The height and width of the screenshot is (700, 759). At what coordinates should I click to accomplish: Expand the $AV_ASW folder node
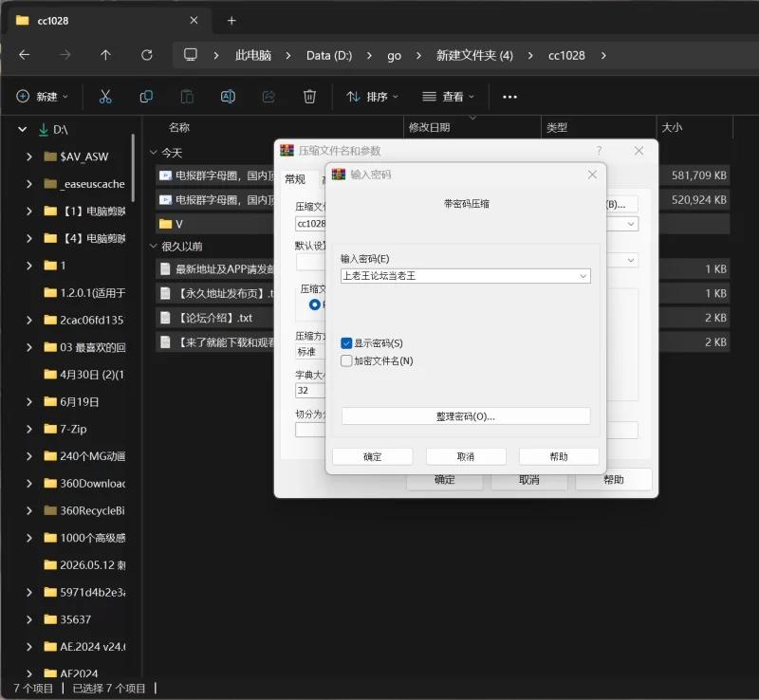29,157
